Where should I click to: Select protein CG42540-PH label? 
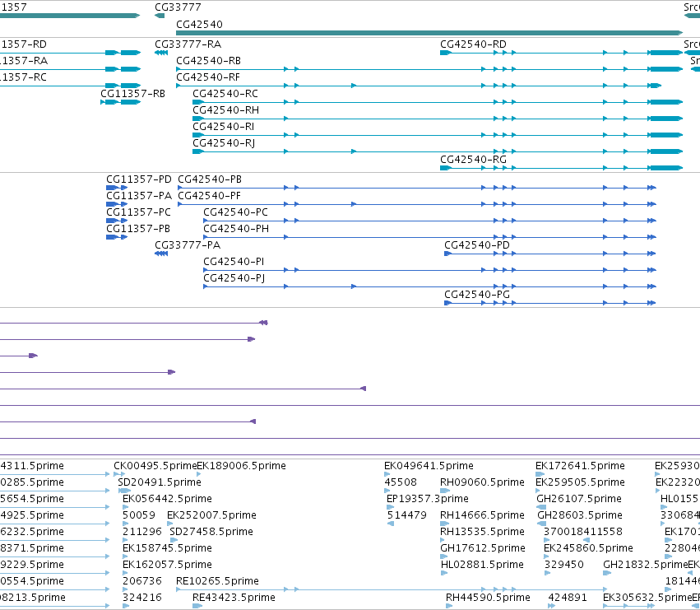(x=236, y=229)
